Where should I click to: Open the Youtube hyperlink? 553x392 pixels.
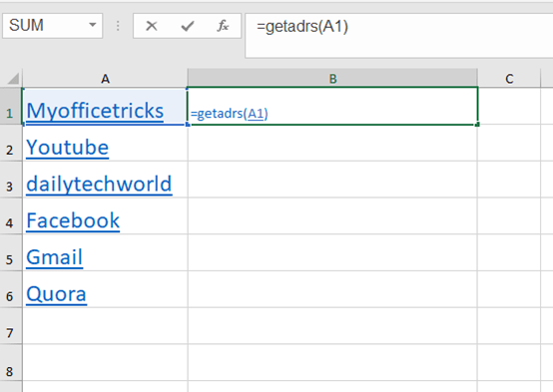pyautogui.click(x=67, y=148)
